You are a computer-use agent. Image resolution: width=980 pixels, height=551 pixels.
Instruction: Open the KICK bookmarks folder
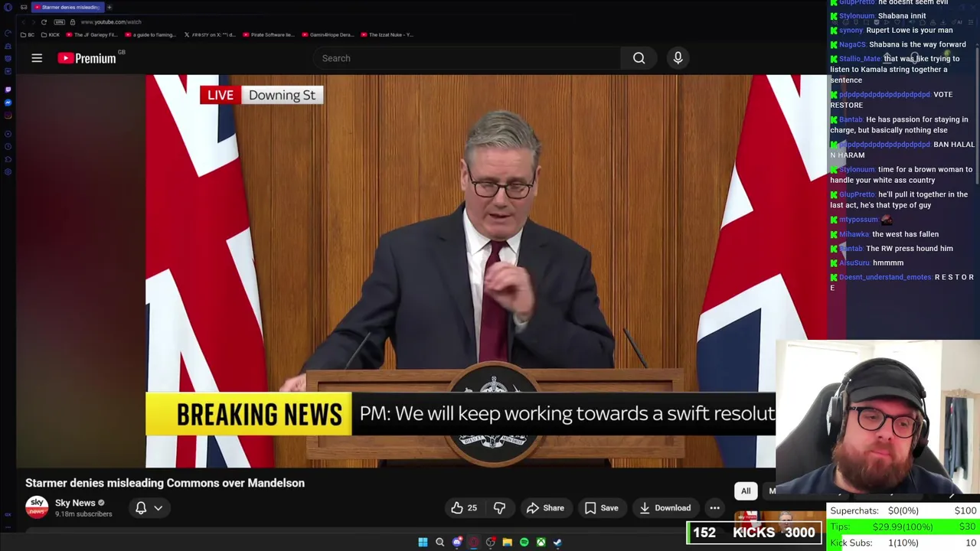(x=51, y=35)
